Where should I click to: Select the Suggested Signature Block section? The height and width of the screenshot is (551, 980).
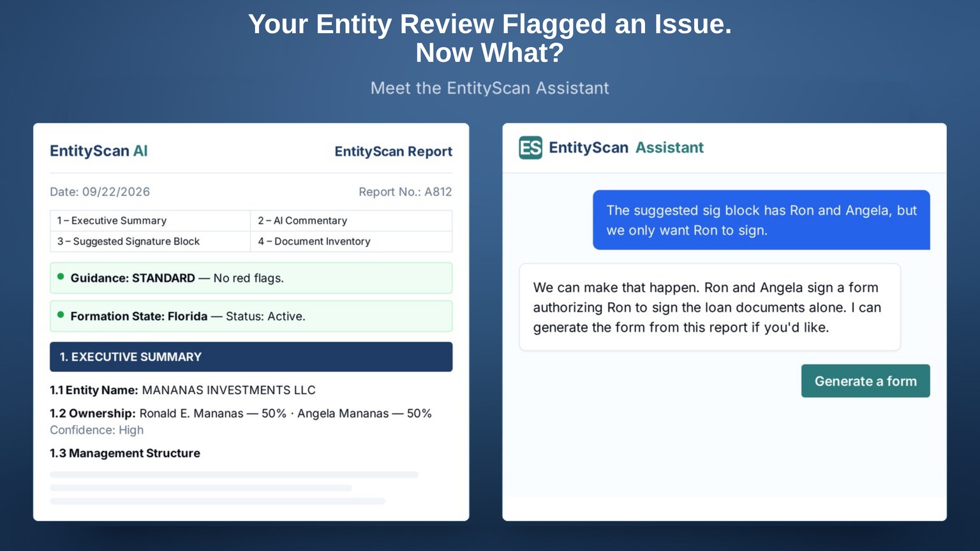pos(150,242)
